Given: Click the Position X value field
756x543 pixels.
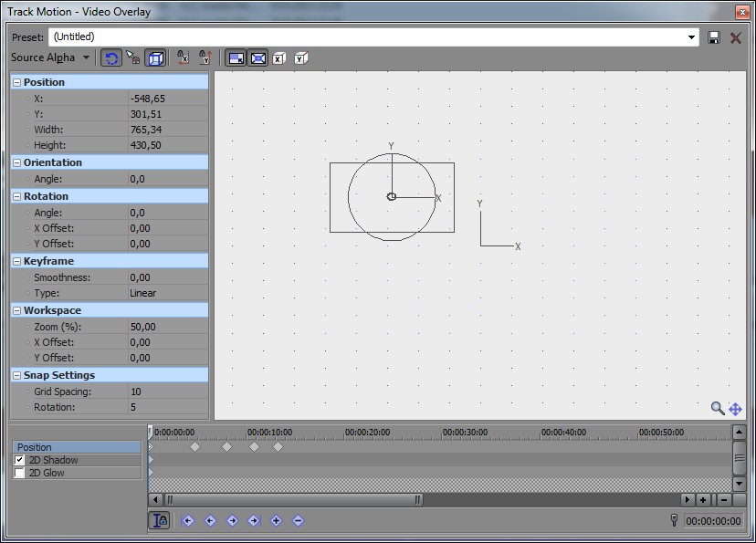Looking at the screenshot, I should 167,99.
